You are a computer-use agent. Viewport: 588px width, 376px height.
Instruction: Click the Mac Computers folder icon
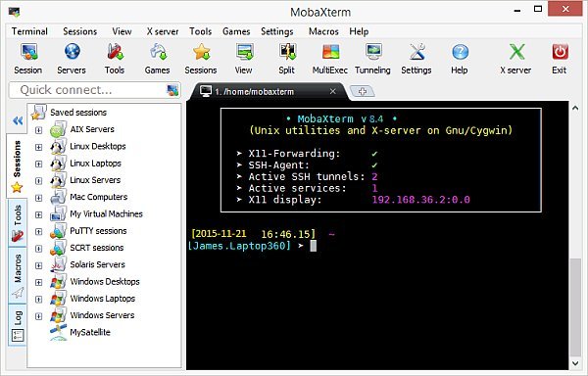point(58,197)
